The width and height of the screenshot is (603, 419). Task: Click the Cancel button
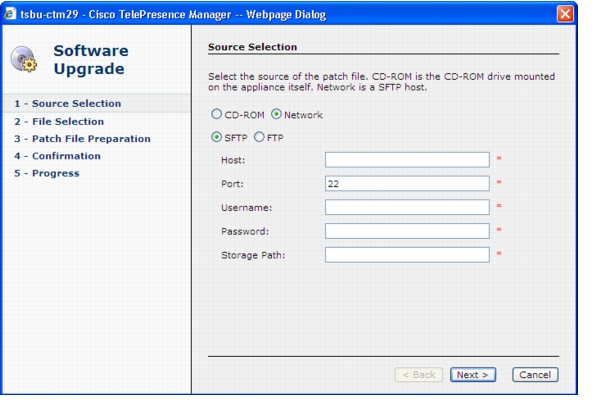pos(535,375)
